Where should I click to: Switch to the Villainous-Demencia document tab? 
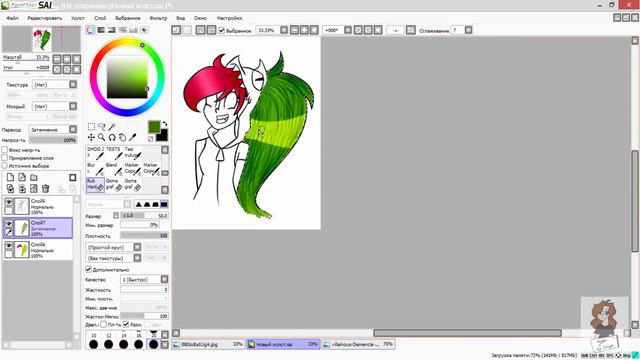click(x=358, y=344)
